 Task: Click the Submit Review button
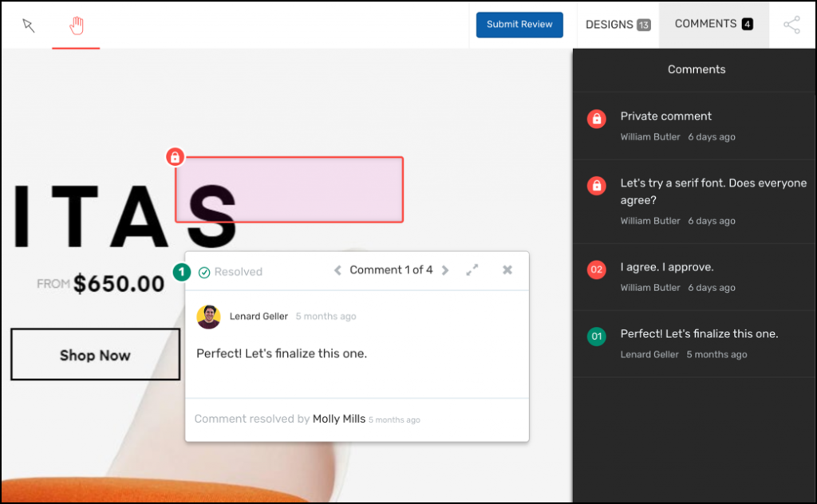519,25
